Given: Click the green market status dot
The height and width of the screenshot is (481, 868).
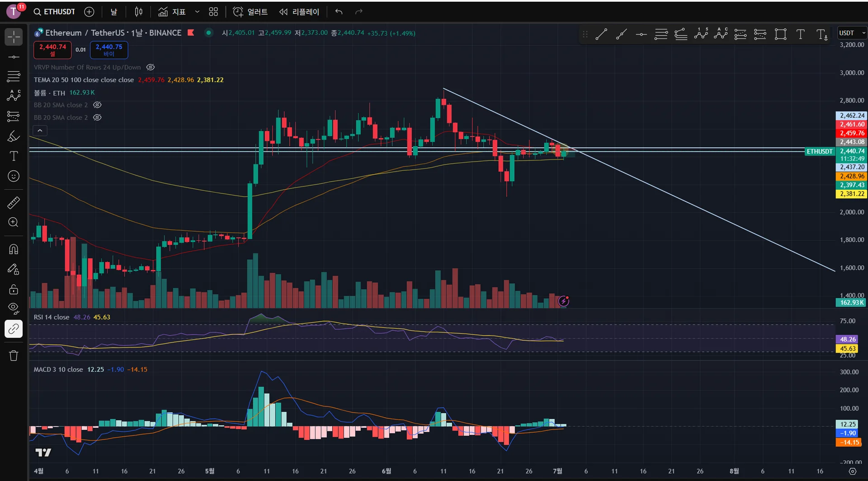Looking at the screenshot, I should (x=208, y=33).
